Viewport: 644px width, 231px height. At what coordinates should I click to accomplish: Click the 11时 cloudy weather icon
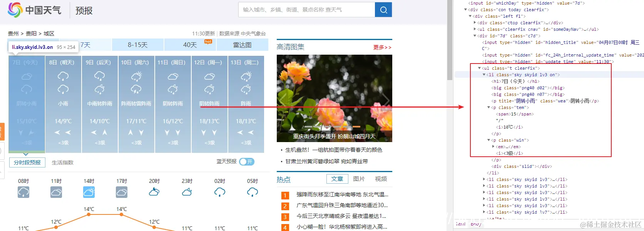coord(56,192)
